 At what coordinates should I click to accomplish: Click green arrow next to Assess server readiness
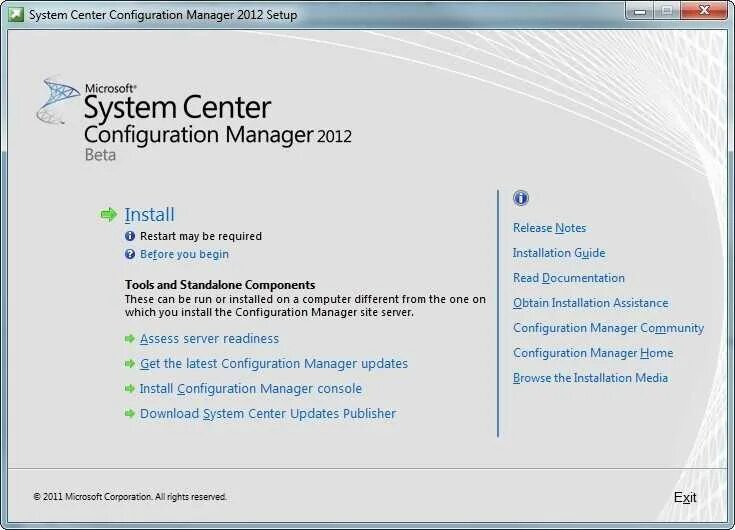tap(130, 339)
